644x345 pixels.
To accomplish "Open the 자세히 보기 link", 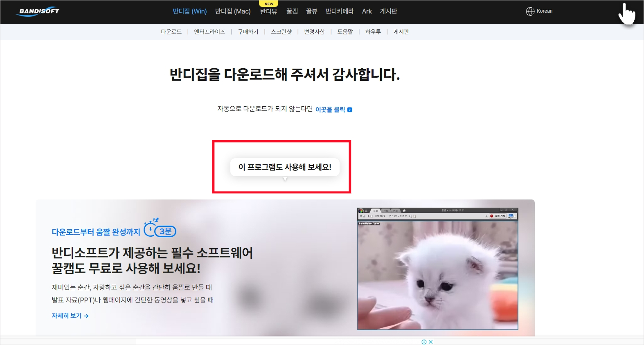I will pyautogui.click(x=70, y=316).
